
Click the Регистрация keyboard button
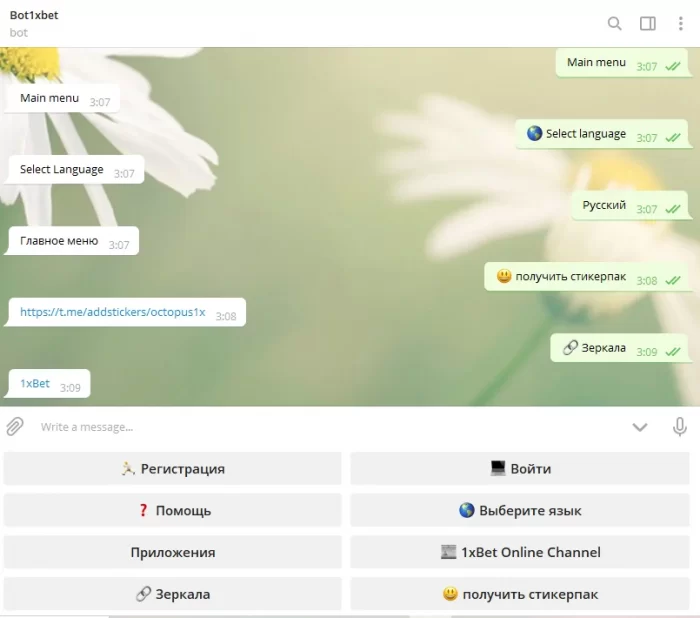(172, 468)
